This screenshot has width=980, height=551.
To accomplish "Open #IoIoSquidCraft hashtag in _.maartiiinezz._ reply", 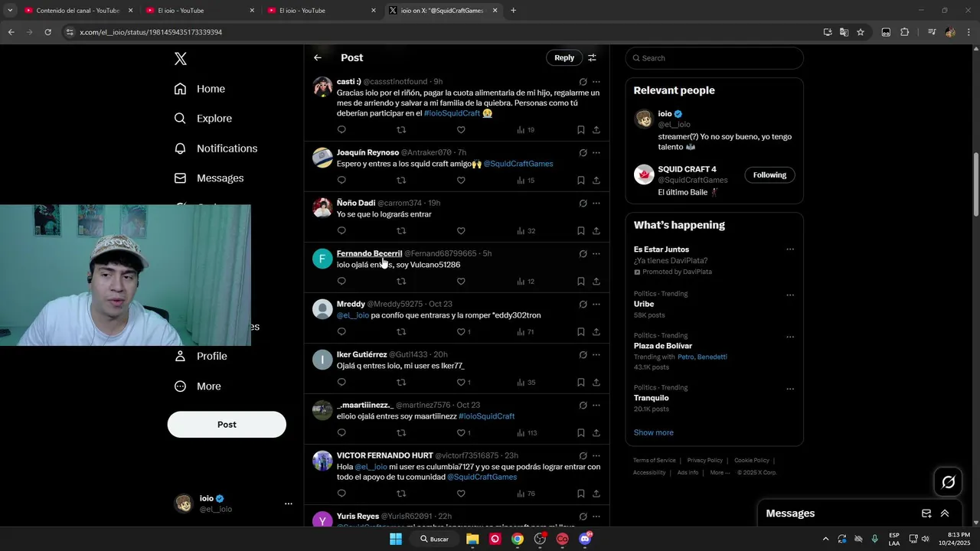I will (487, 416).
